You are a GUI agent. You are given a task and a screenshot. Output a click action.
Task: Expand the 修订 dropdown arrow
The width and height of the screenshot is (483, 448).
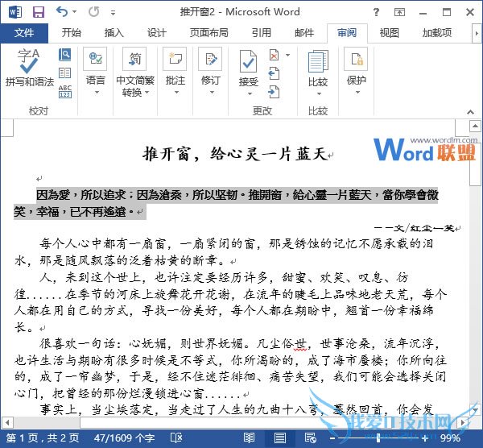coord(212,92)
